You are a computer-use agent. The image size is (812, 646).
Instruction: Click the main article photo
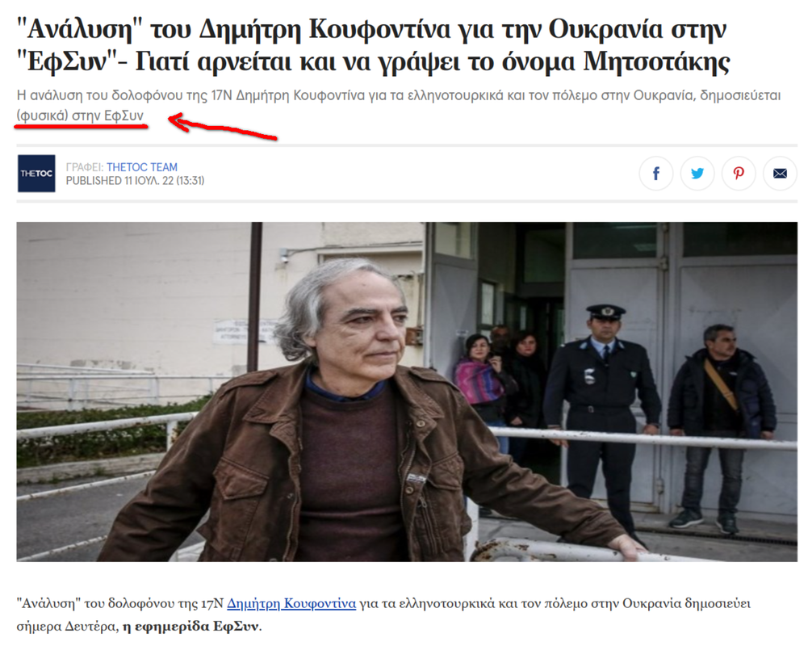coord(407,392)
